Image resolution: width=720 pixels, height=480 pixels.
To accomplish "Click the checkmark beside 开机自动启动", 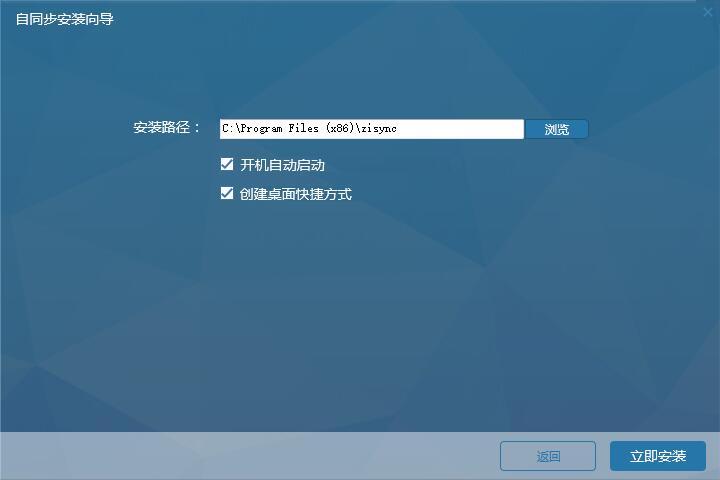I will pyautogui.click(x=227, y=164).
